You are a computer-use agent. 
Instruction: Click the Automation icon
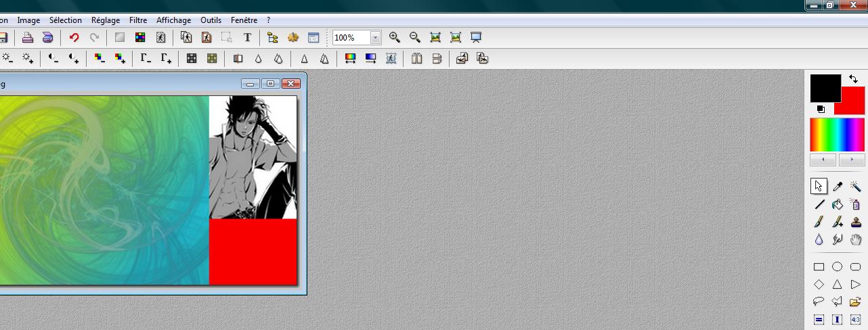pyautogui.click(x=293, y=38)
